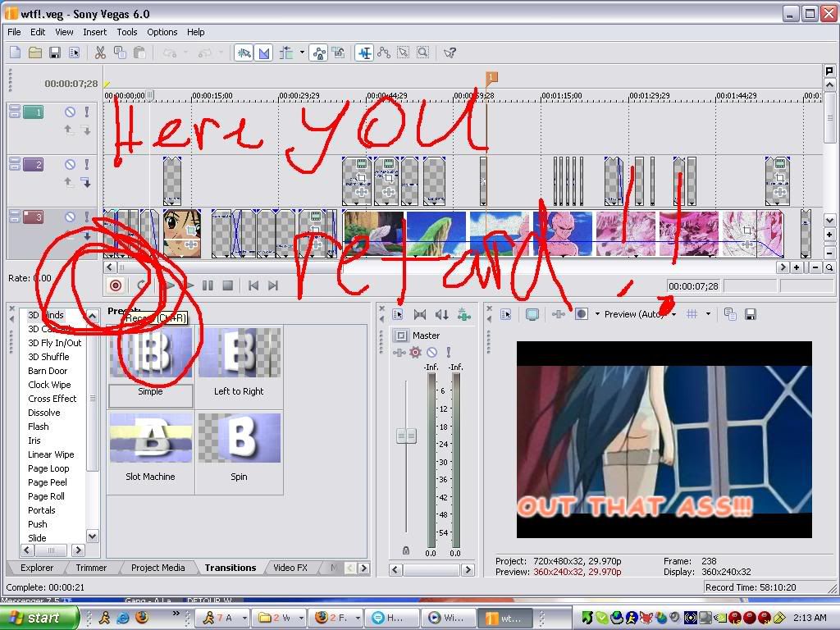
Task: Copy preview snapshot to clipboard
Action: (730, 314)
